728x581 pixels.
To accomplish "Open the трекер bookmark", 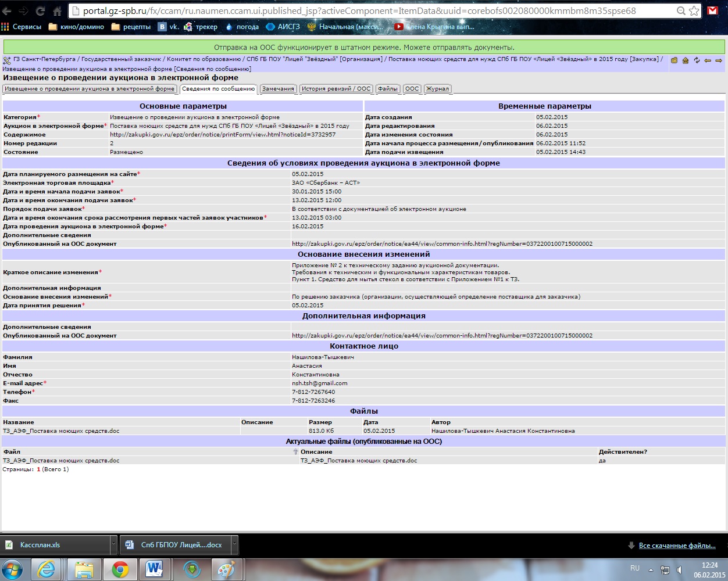I will (201, 27).
